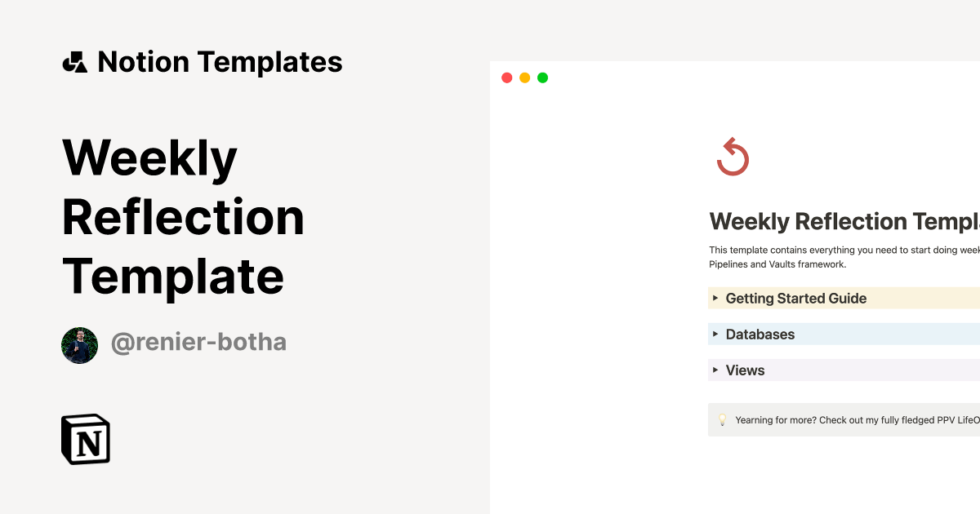The height and width of the screenshot is (514, 980).
Task: Click the green traffic light window dot
Action: (542, 77)
